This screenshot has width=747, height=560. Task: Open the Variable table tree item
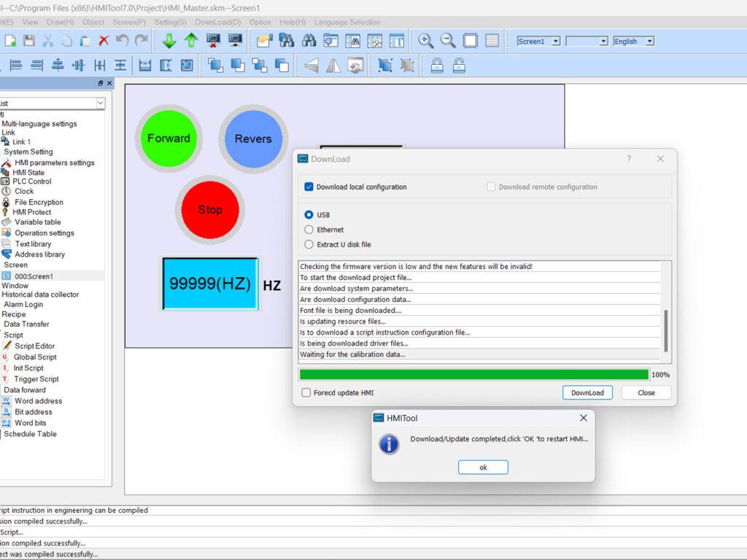(38, 222)
